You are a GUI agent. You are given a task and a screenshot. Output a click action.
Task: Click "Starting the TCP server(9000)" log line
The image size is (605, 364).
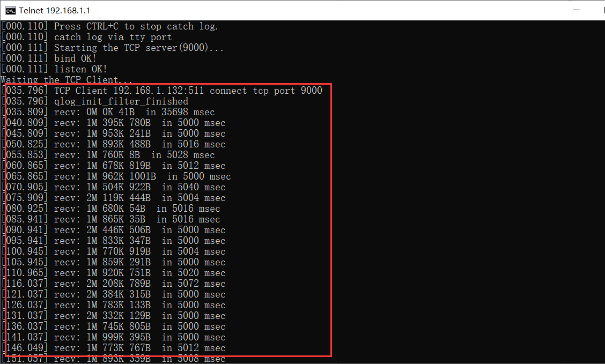[138, 48]
